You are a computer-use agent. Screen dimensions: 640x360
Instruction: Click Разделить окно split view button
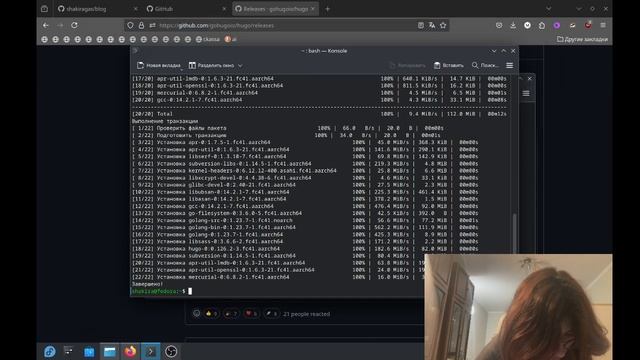[x=211, y=65]
